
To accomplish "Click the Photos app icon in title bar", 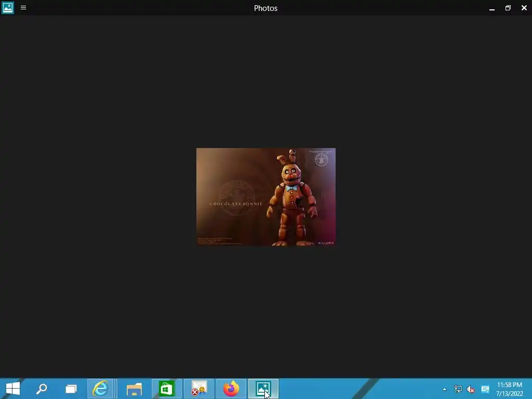I will tap(7, 7).
